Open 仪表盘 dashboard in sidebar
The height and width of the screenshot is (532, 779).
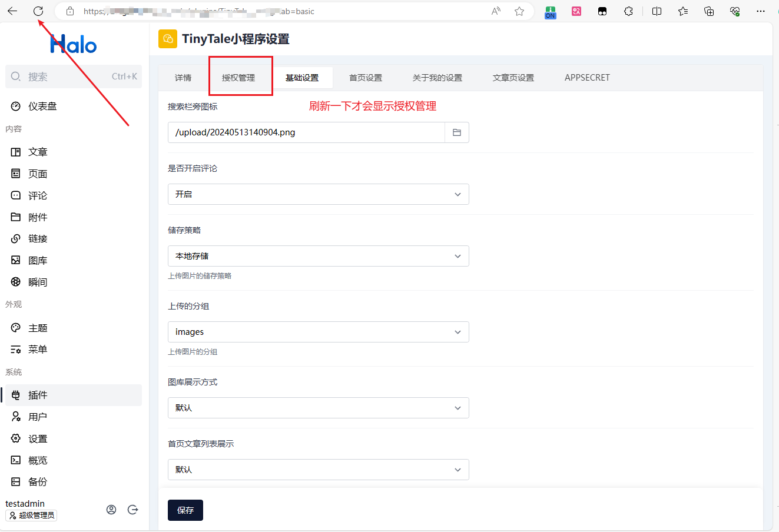pyautogui.click(x=74, y=107)
